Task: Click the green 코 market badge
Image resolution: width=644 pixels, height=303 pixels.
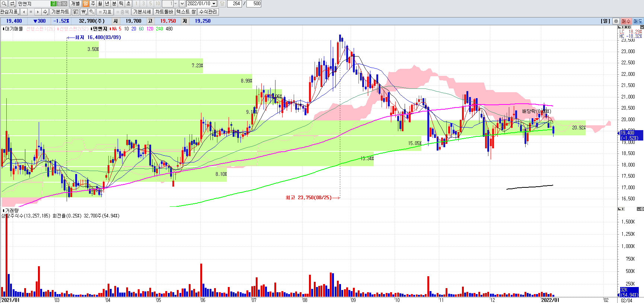Action: coord(54,4)
